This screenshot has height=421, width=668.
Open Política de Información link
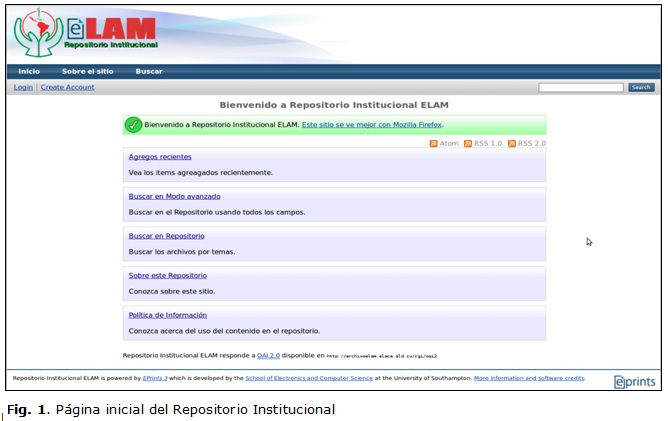click(x=168, y=315)
